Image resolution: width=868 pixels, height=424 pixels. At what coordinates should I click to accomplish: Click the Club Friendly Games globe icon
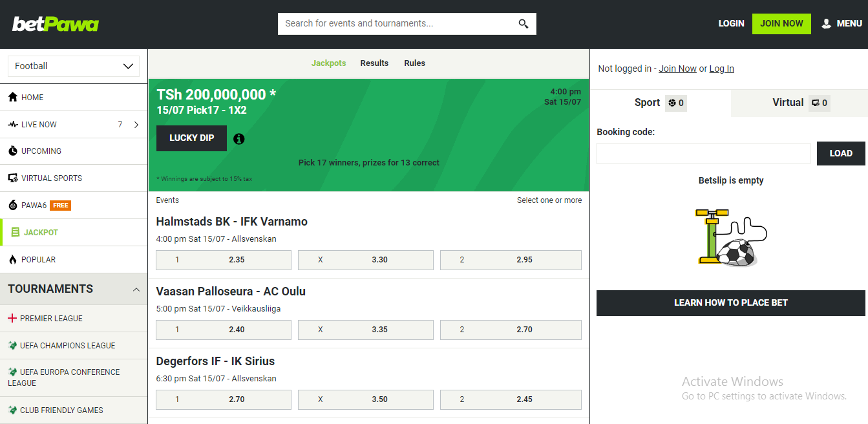[12, 410]
